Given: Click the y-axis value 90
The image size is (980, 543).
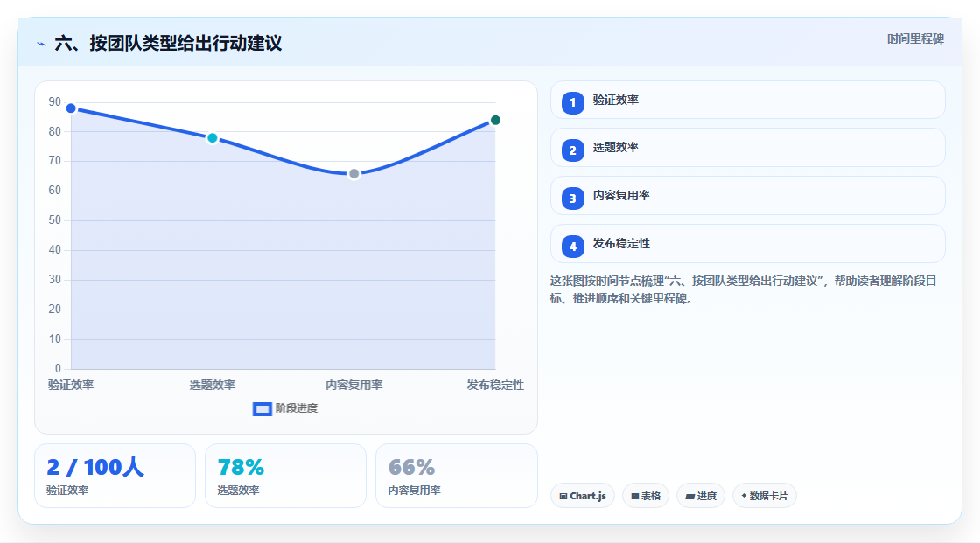Looking at the screenshot, I should (x=55, y=101).
